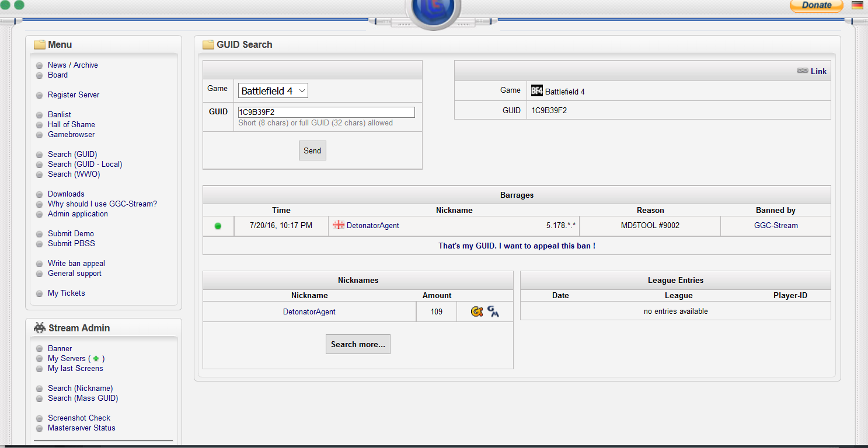Viewport: 868px width, 448px height.
Task: Open Gamebrowser menu item
Action: (71, 134)
